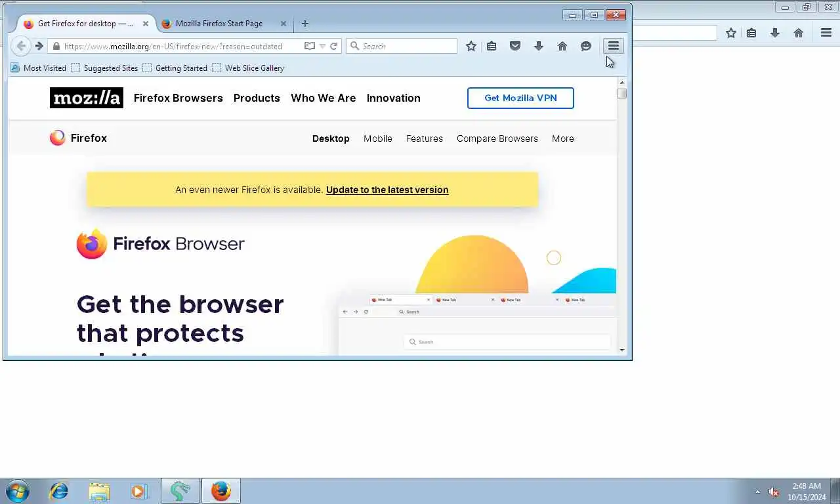Screen dimensions: 840x504
Task: Go to home page in front window
Action: tap(562, 46)
